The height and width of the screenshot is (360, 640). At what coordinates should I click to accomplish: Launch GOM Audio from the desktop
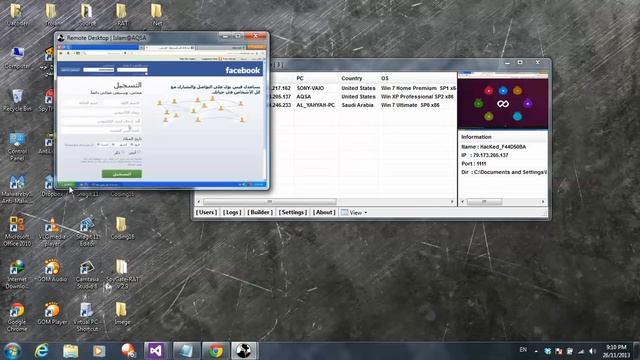coord(52,270)
